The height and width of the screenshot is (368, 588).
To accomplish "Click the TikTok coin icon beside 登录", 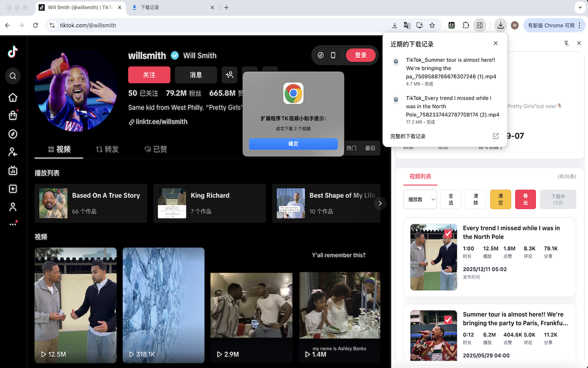I will [321, 55].
